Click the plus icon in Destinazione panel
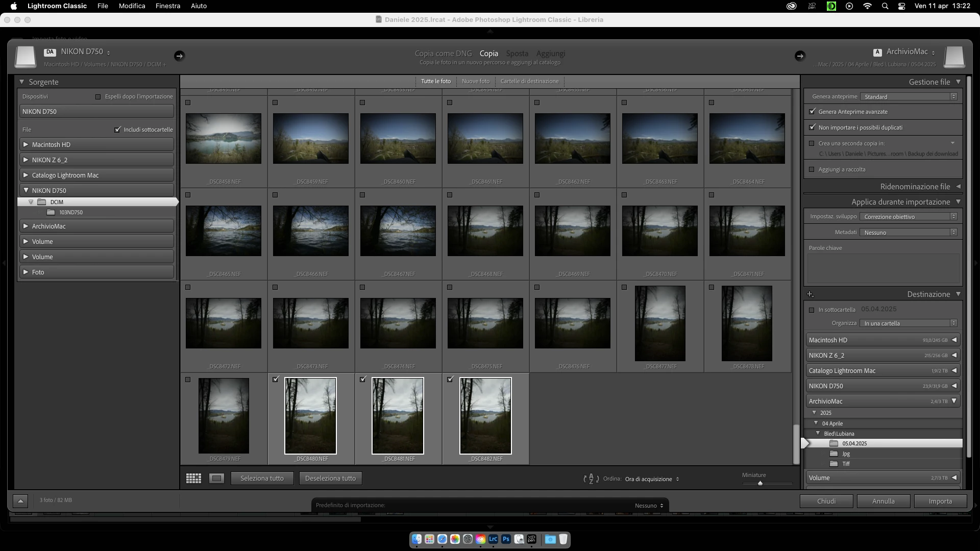 (810, 294)
